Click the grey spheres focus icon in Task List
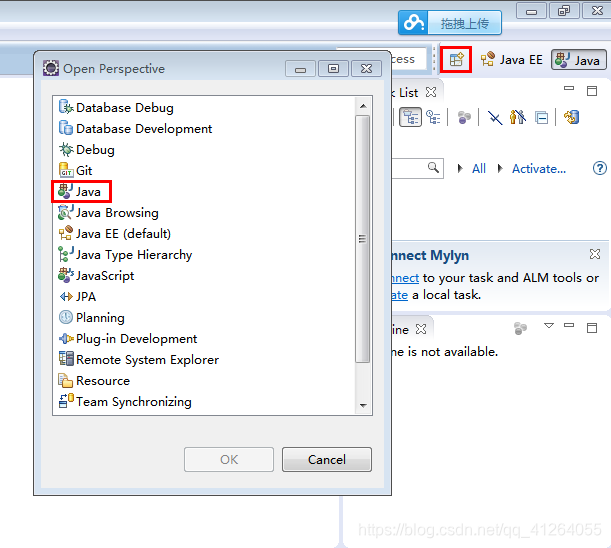 coord(464,117)
